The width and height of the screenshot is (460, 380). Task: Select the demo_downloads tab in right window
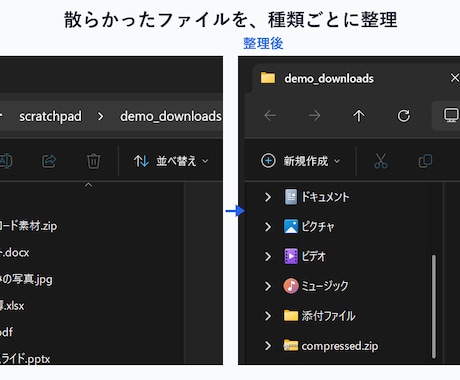(329, 79)
